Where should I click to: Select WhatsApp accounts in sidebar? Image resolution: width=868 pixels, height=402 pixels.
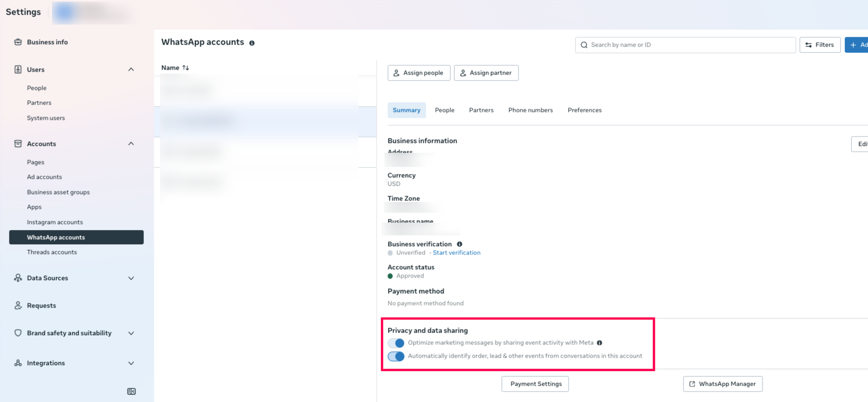77,237
